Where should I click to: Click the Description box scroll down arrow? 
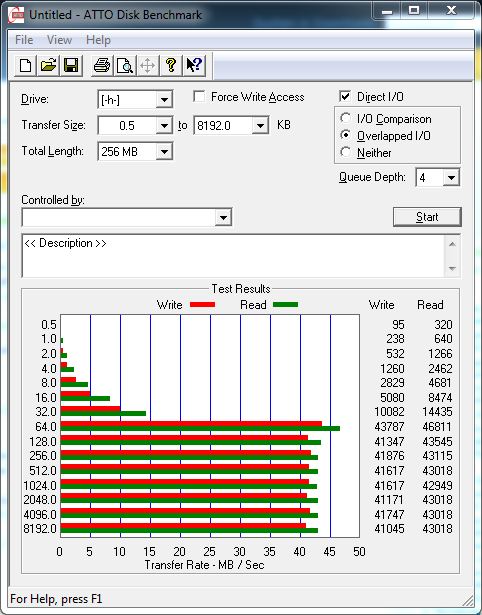pyautogui.click(x=452, y=269)
